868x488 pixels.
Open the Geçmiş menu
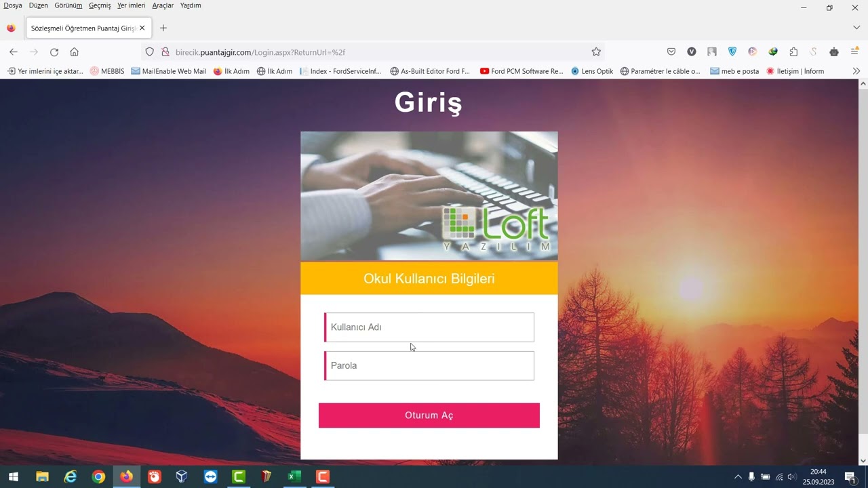pos(100,5)
